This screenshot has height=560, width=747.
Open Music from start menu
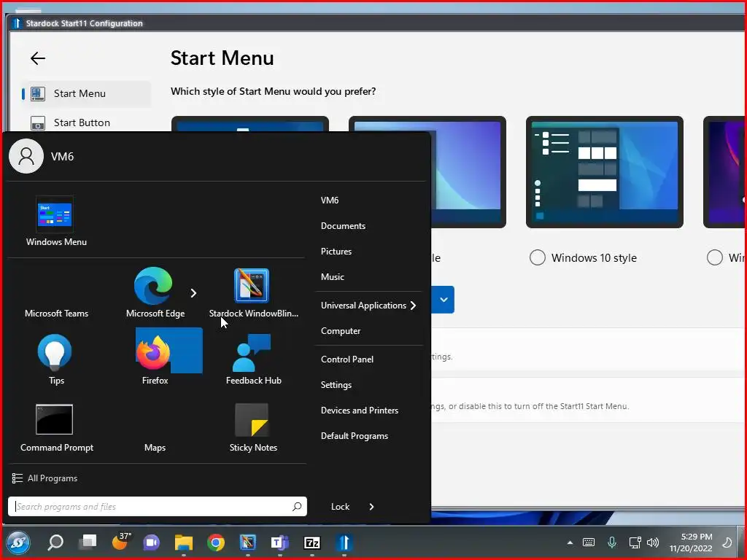333,276
